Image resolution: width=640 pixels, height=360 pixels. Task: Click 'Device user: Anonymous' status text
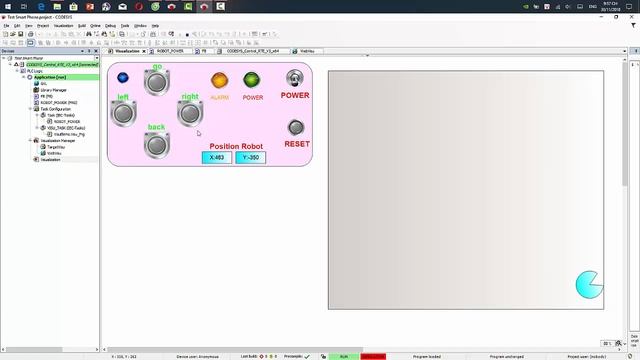(198, 357)
